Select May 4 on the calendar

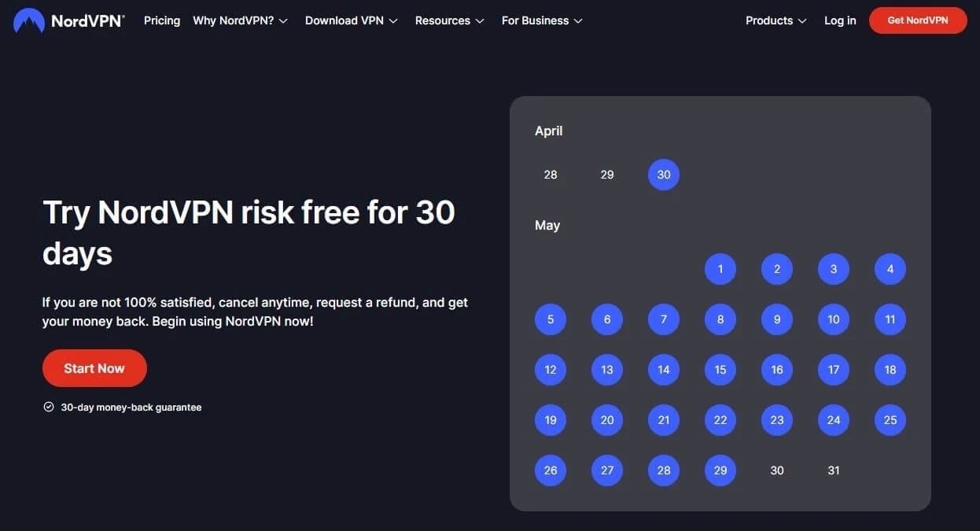point(890,268)
